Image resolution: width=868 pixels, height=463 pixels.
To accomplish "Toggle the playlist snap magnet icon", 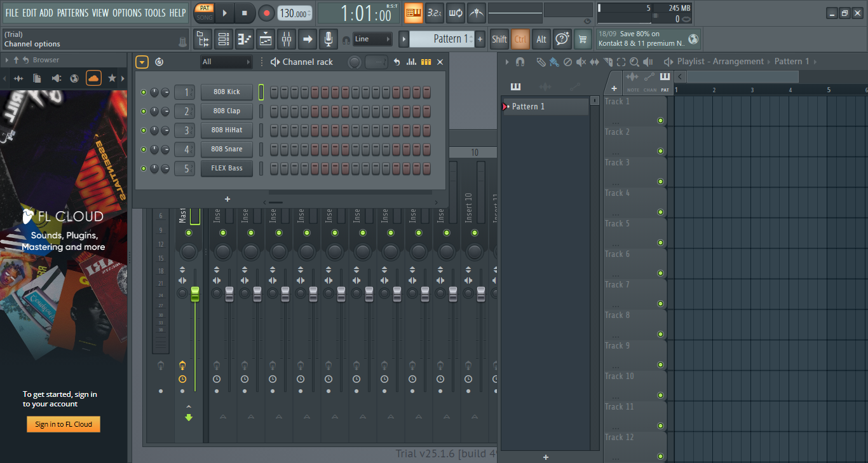I will [520, 62].
